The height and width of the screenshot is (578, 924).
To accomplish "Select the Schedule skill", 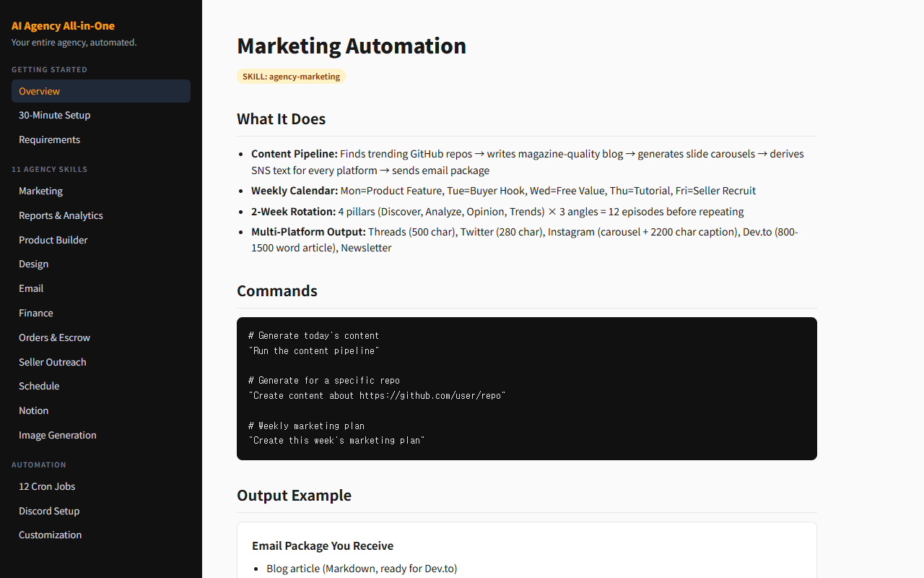I will point(39,386).
